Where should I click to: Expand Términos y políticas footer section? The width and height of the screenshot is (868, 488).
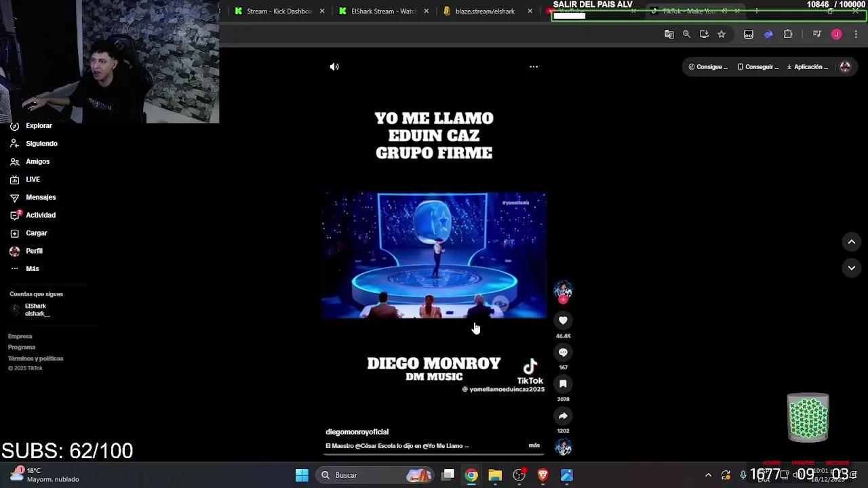36,359
